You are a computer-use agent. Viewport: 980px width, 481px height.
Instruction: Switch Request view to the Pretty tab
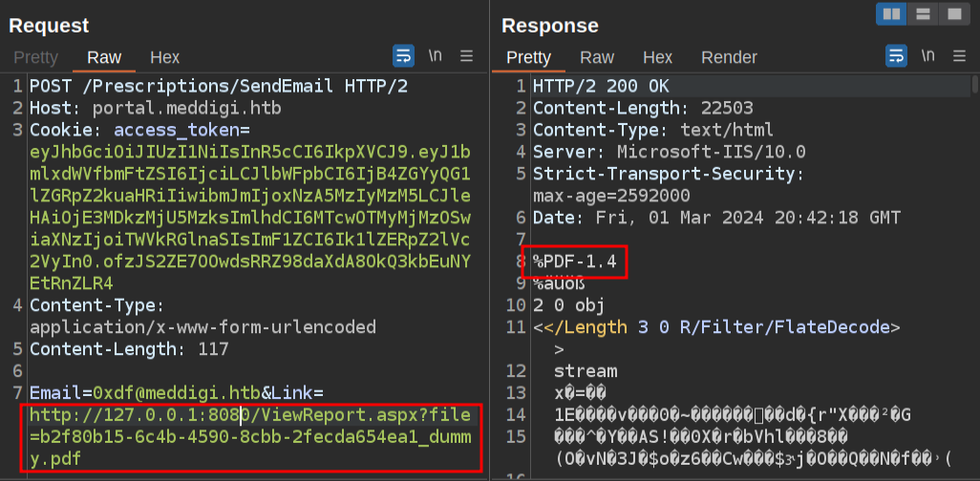coord(36,57)
